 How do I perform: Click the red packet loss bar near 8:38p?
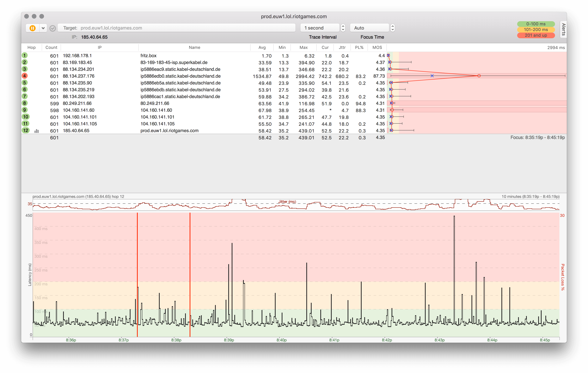(190, 275)
